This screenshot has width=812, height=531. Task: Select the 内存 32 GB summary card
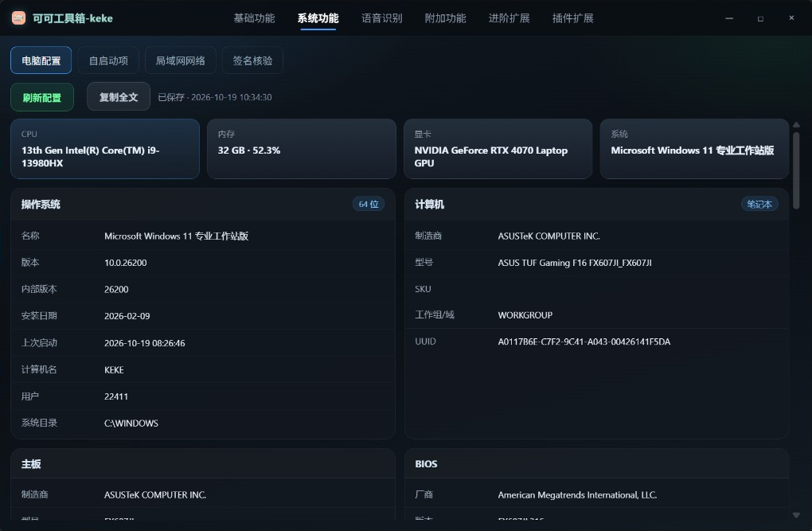click(x=302, y=149)
